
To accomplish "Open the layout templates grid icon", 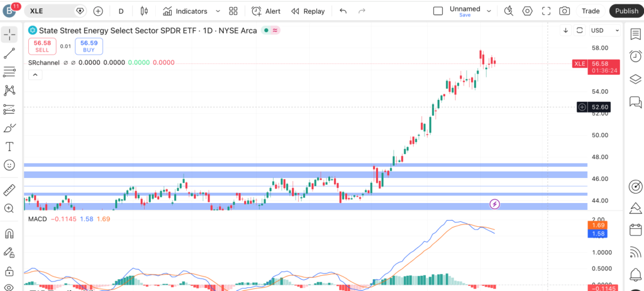I will click(233, 11).
